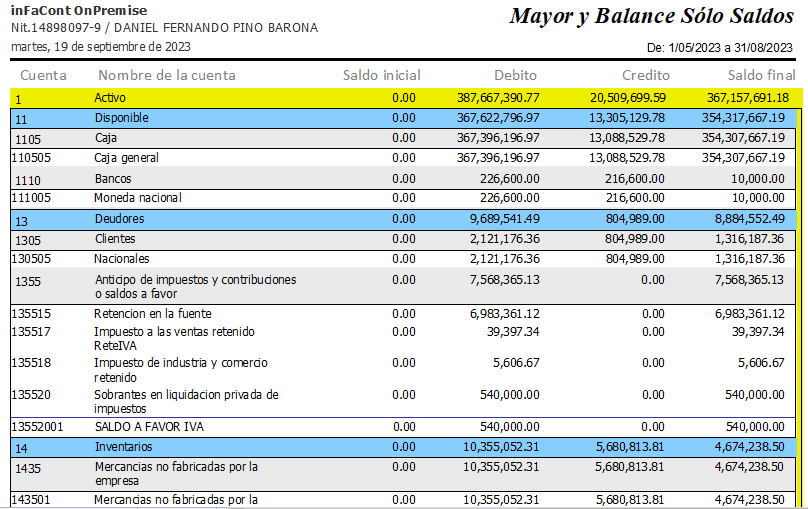Click Bancos debit value 226,600.00

click(x=510, y=179)
